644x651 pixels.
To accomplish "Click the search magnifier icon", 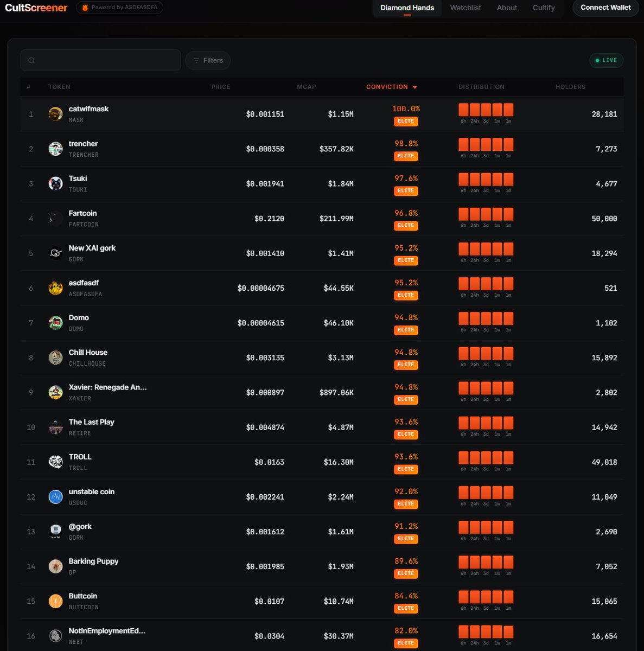I will 31,60.
